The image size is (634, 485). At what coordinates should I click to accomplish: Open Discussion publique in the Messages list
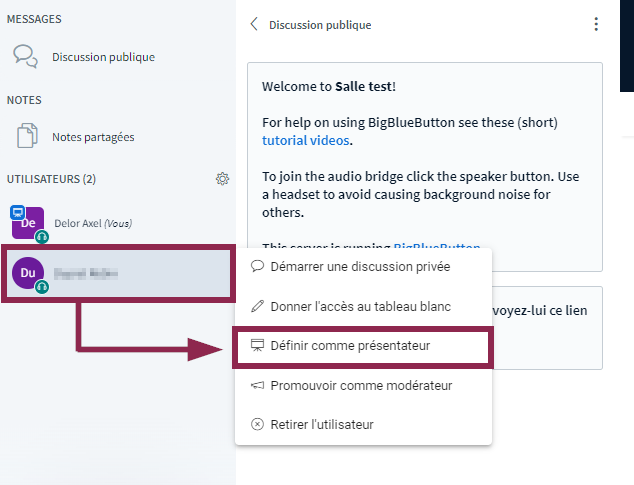pyautogui.click(x=103, y=57)
